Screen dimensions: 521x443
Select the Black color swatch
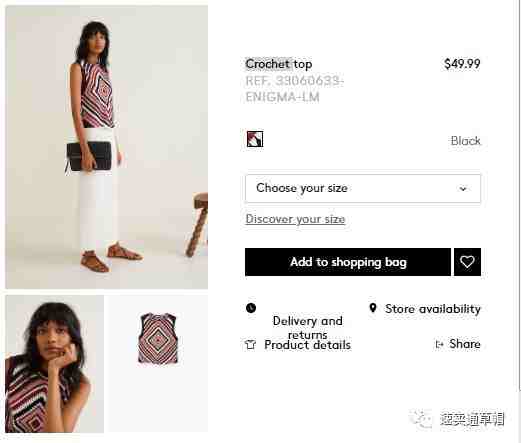[x=255, y=139]
